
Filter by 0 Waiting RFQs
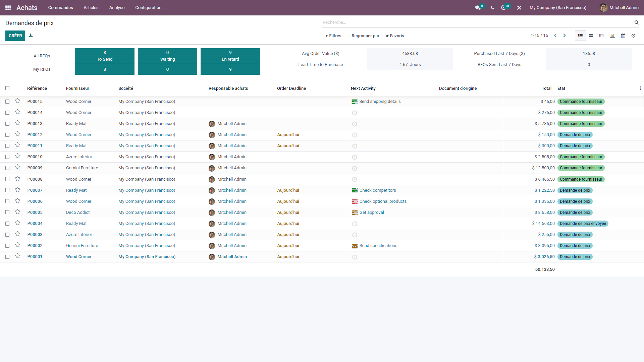pos(167,56)
